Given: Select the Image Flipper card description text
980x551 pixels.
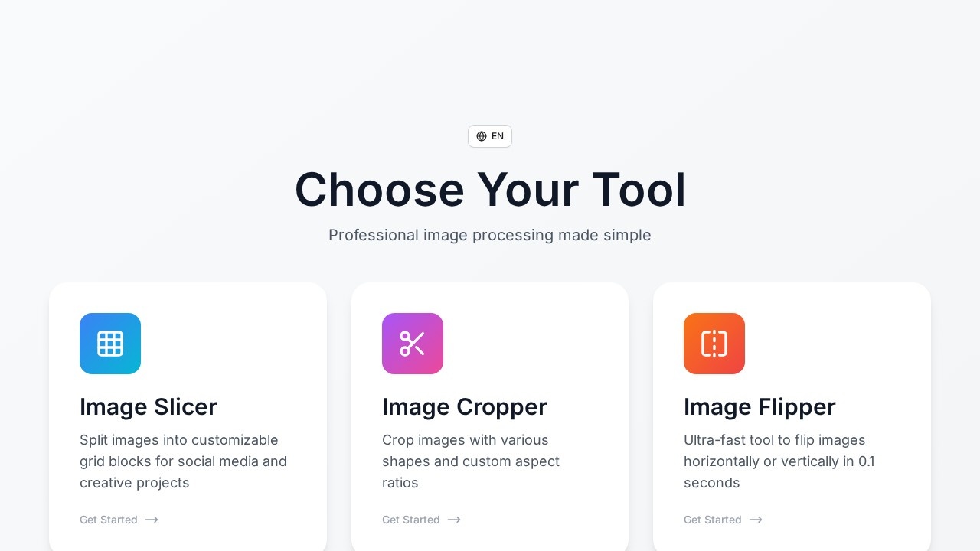Looking at the screenshot, I should coord(779,461).
